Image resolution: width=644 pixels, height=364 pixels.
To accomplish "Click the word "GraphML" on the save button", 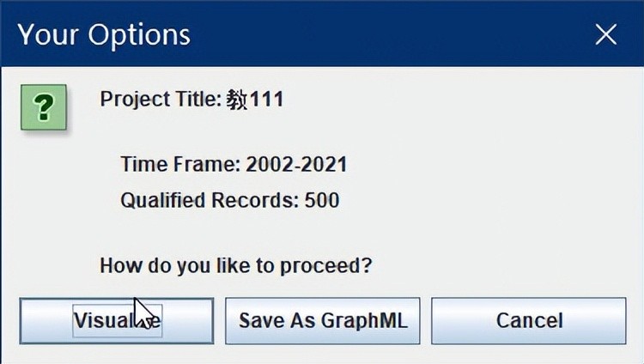I will [364, 321].
